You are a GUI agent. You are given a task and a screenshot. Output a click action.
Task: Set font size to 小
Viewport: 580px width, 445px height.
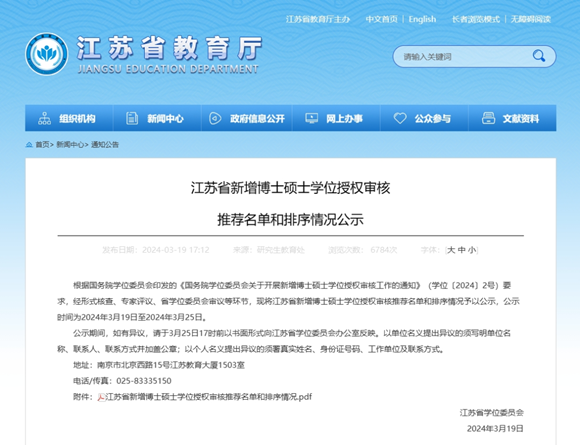tap(472, 250)
